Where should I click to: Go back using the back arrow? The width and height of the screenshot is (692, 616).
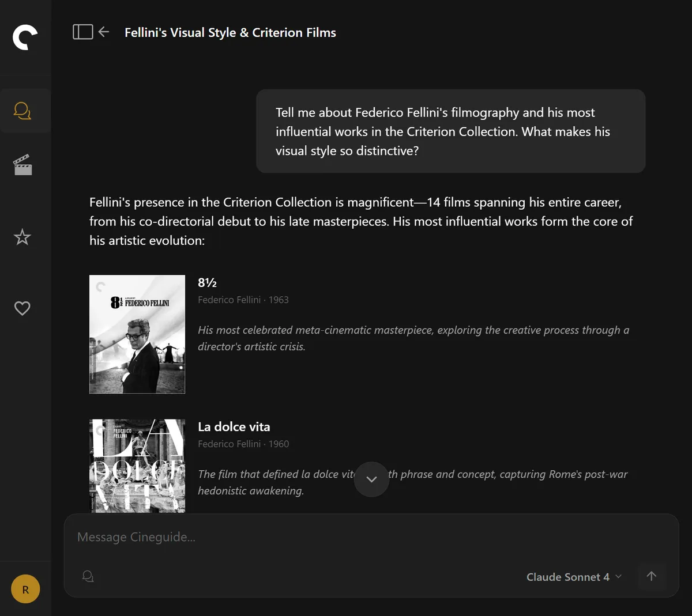point(104,32)
